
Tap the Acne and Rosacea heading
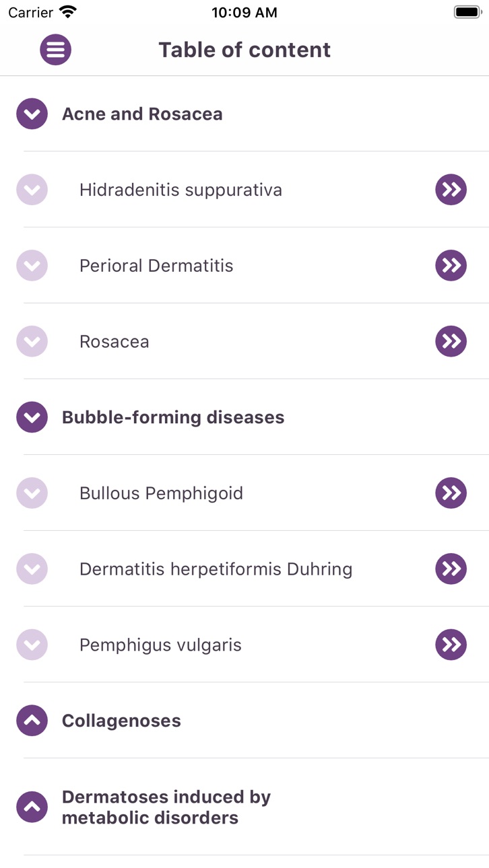[x=142, y=114]
